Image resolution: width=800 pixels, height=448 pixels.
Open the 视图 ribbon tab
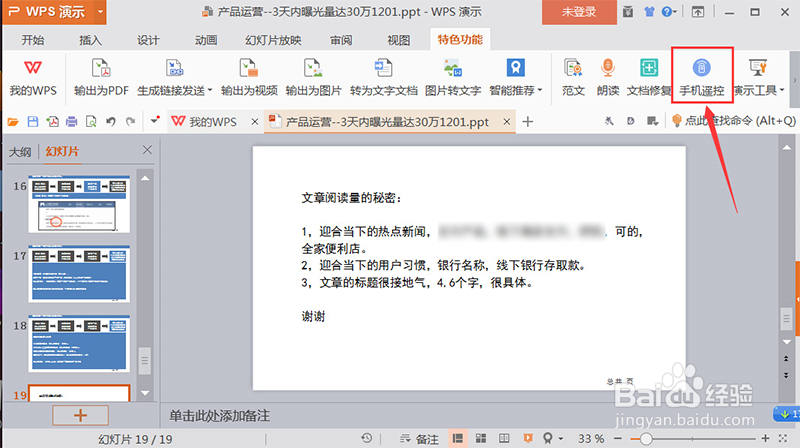pos(398,40)
